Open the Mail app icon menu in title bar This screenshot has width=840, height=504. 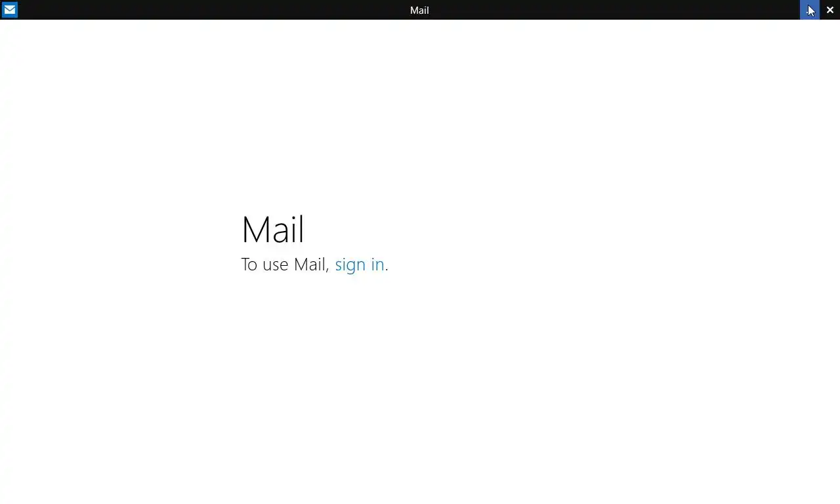coord(10,10)
